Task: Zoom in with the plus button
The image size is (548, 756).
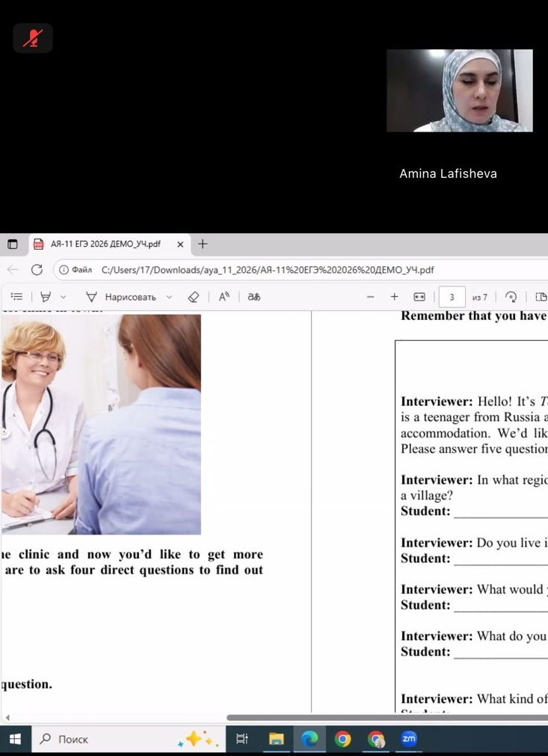Action: pos(394,297)
